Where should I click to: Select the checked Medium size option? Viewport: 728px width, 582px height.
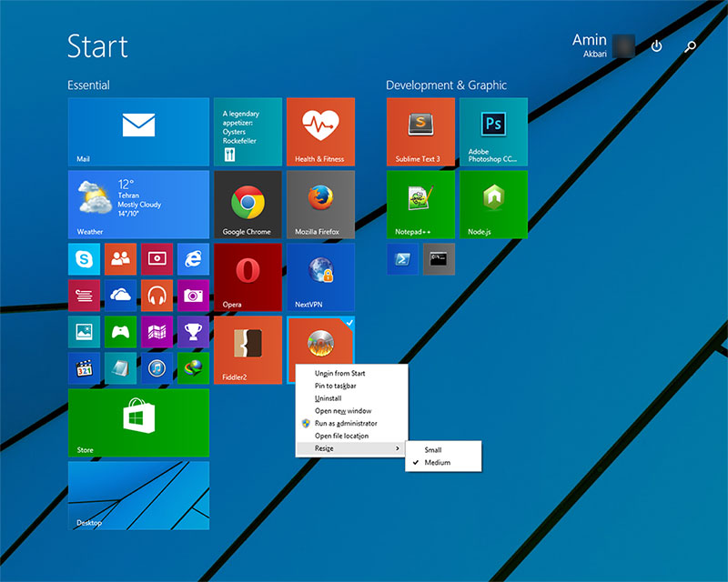(443, 462)
